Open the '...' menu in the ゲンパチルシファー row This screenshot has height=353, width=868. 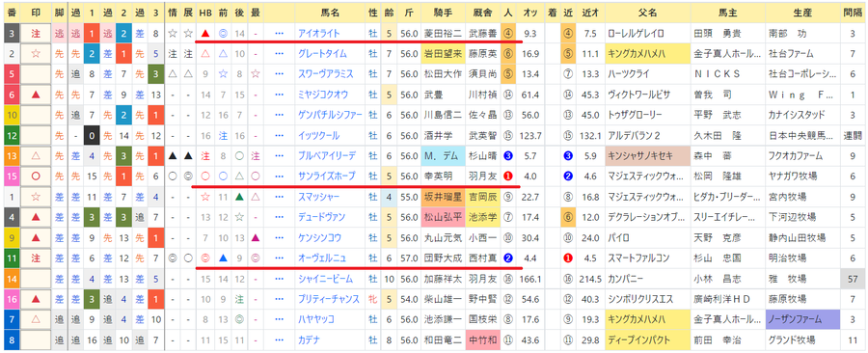(279, 115)
